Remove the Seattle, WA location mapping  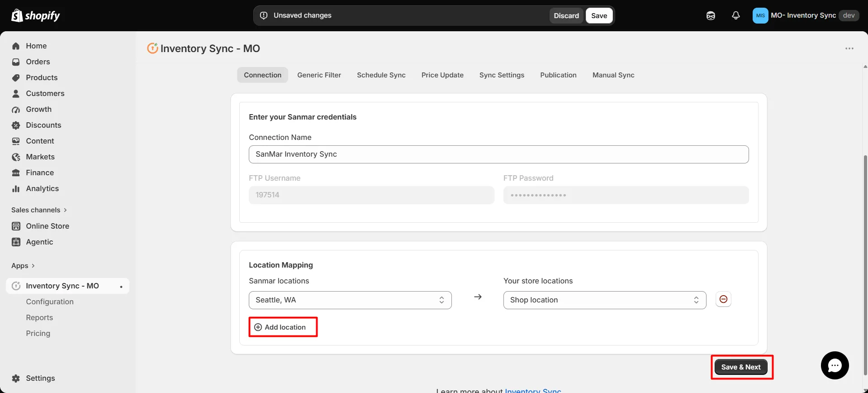(723, 299)
